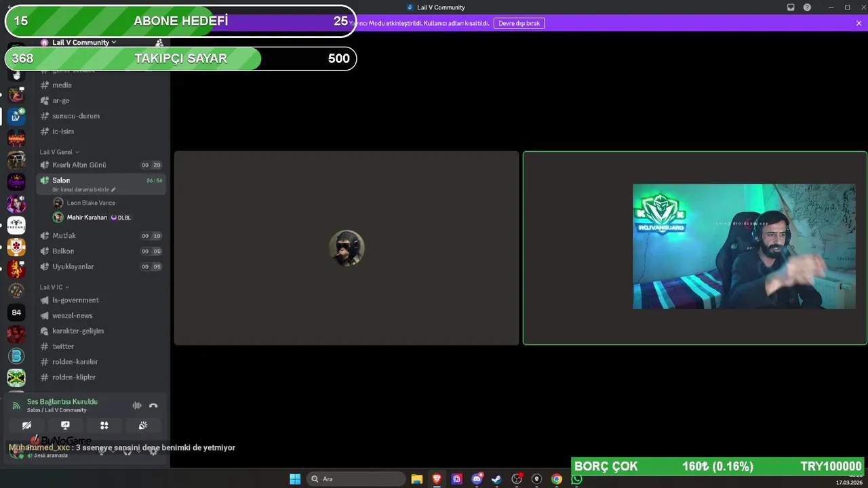The height and width of the screenshot is (488, 868).
Task: Open the karakter-gelişim channel
Action: [x=100, y=331]
